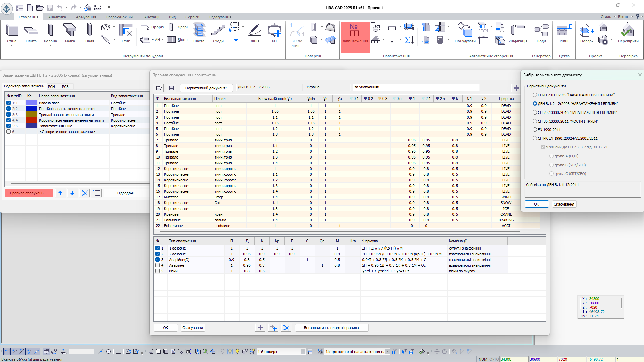Image resolution: width=644 pixels, height=362 pixels.
Task: Open the РСН tab
Action: pos(51,87)
